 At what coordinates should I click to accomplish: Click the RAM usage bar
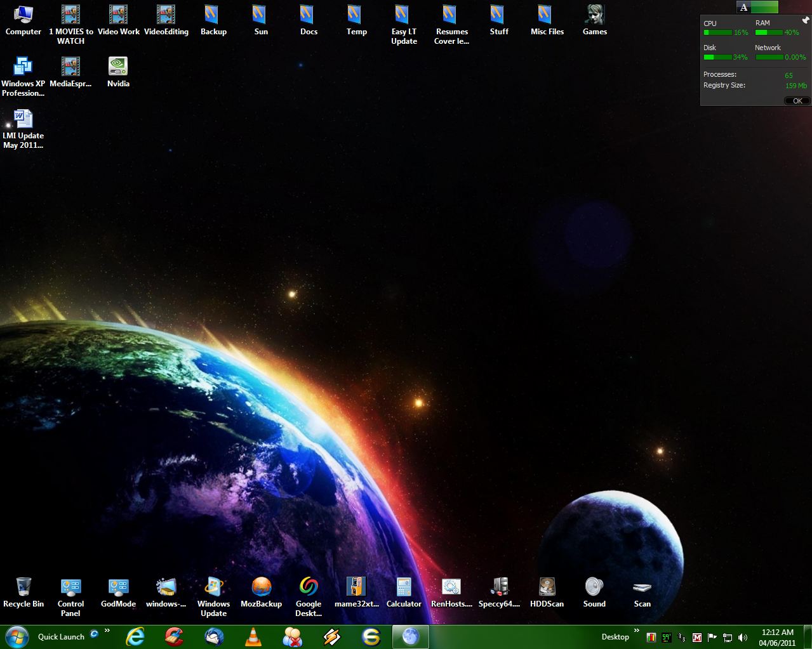point(769,32)
